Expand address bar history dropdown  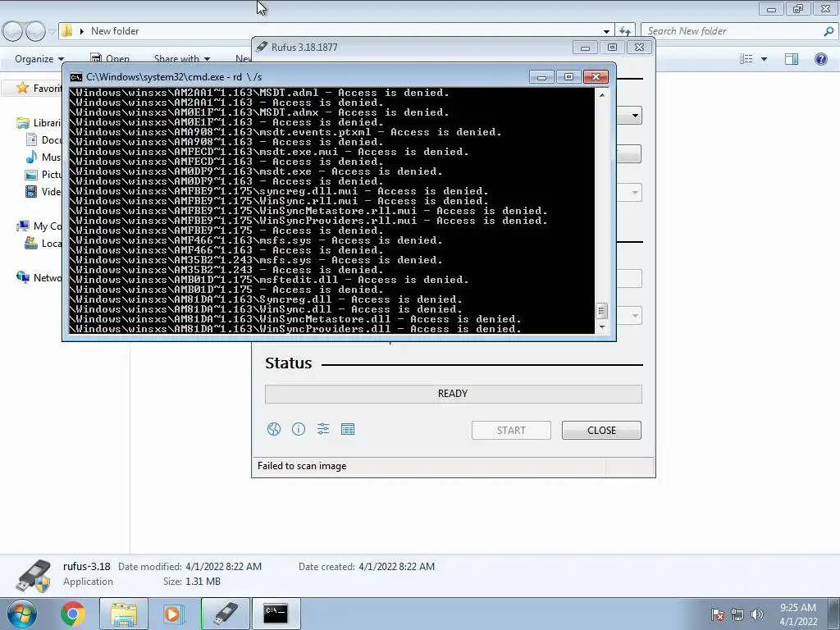[x=606, y=32]
